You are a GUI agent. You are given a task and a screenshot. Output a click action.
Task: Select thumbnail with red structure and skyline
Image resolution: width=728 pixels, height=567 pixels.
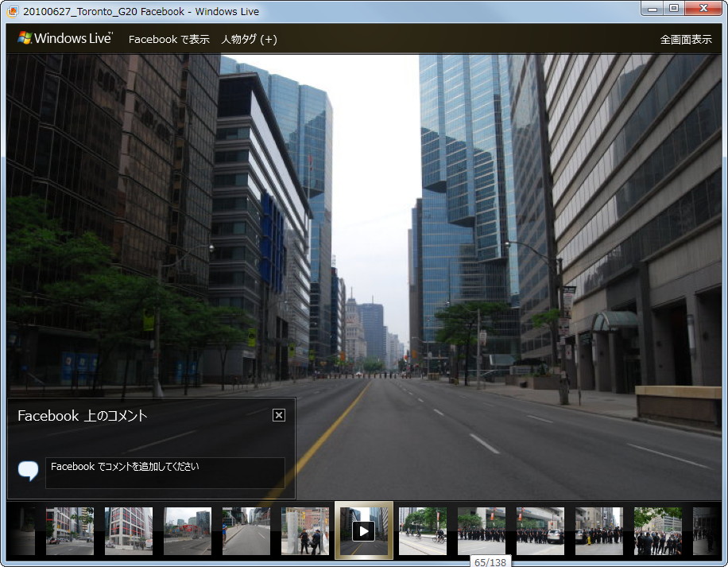[x=188, y=530]
